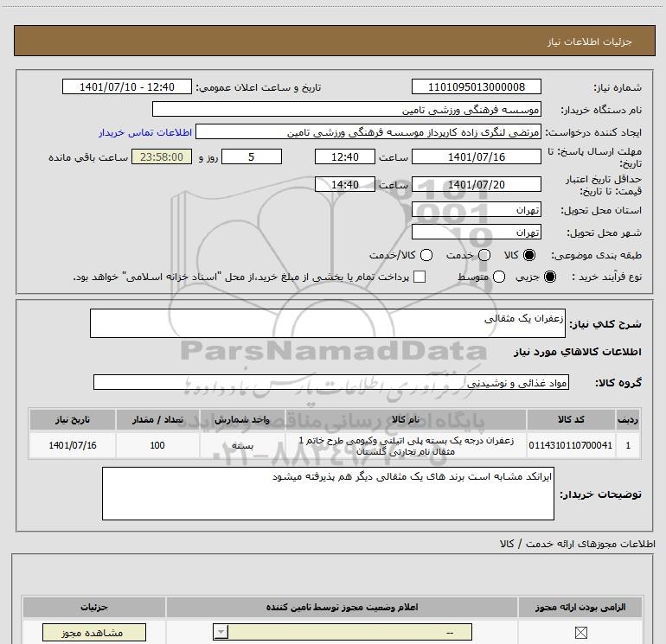Select the خدمت radio button

click(x=484, y=255)
